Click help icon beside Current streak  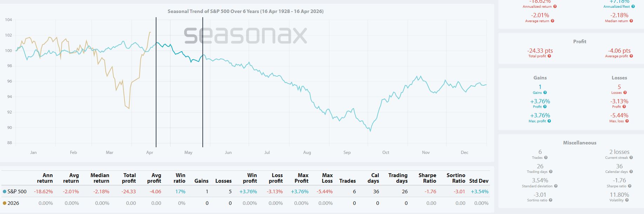click(x=631, y=158)
